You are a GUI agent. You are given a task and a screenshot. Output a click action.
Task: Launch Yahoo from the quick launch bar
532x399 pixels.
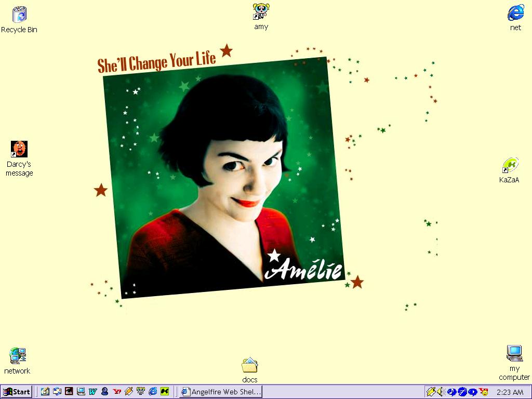coord(117,392)
